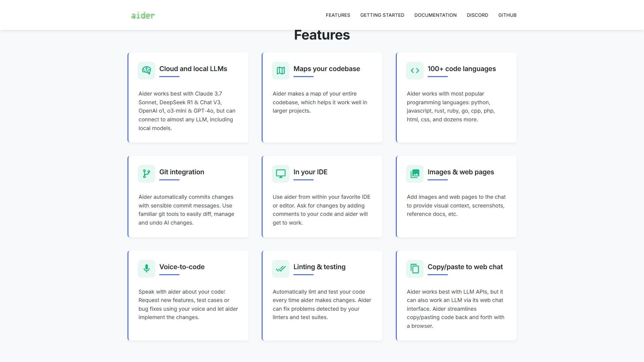Select the 100+ code languages title

click(462, 69)
